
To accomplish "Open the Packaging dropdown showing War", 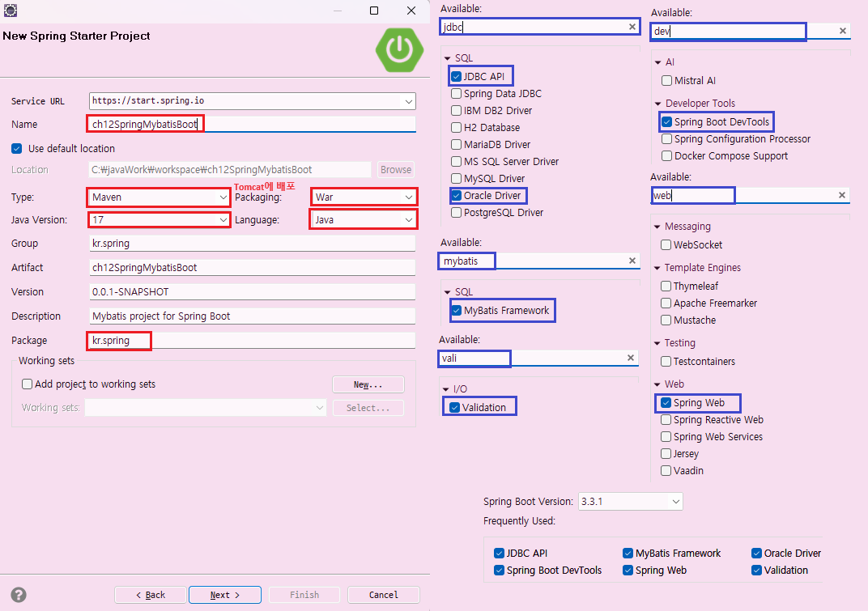I will tap(409, 197).
